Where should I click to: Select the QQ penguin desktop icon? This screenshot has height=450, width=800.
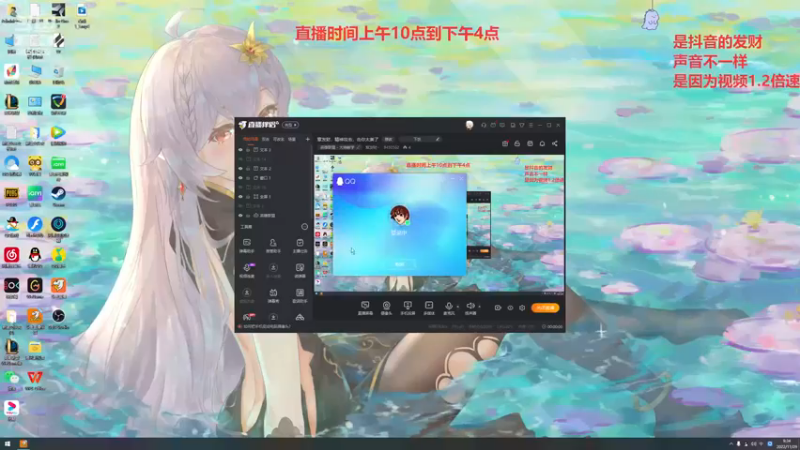point(35,257)
